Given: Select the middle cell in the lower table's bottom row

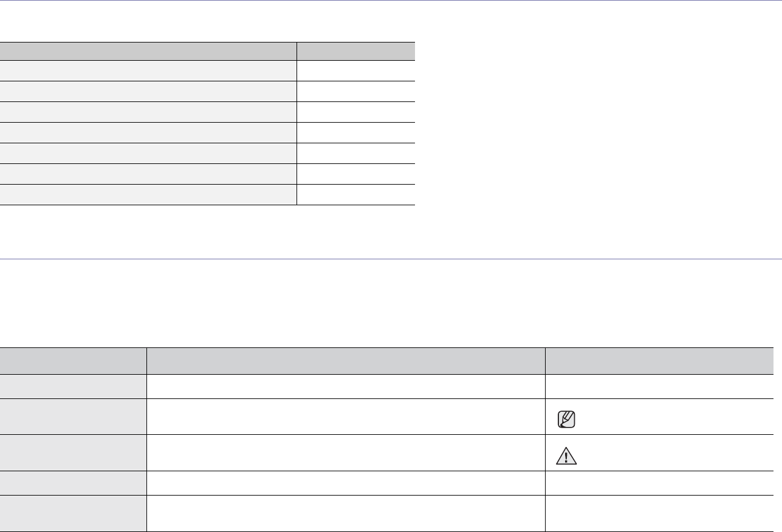Looking at the screenshot, I should pos(346,514).
